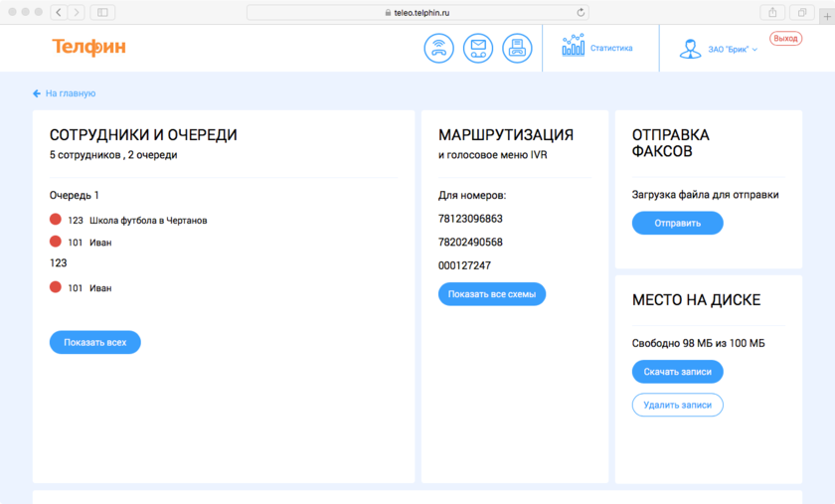
Task: Click the Скачать записи button
Action: tap(677, 372)
